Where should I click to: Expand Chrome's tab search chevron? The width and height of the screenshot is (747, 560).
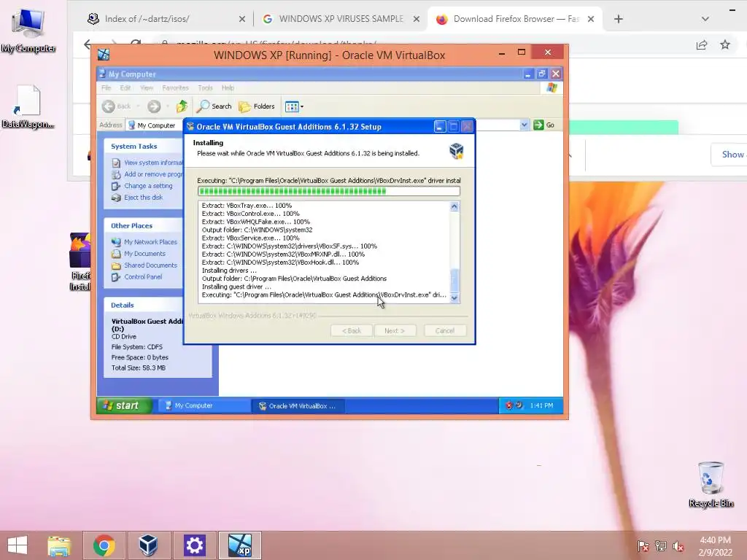pos(705,19)
